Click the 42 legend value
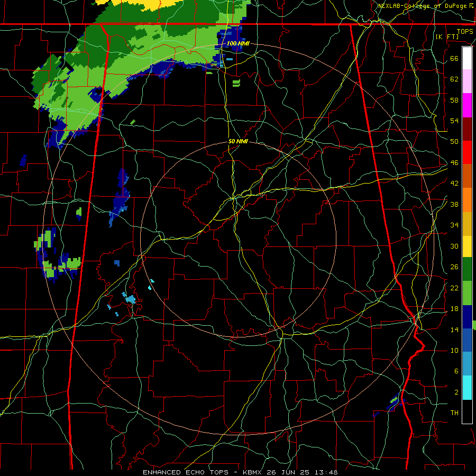Image resolution: width=476 pixels, height=476 pixels. pos(454,183)
